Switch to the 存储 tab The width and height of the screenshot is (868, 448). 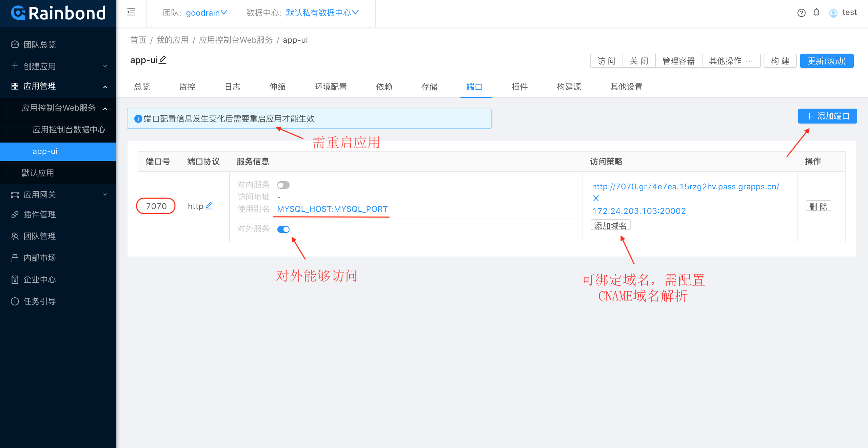click(429, 87)
